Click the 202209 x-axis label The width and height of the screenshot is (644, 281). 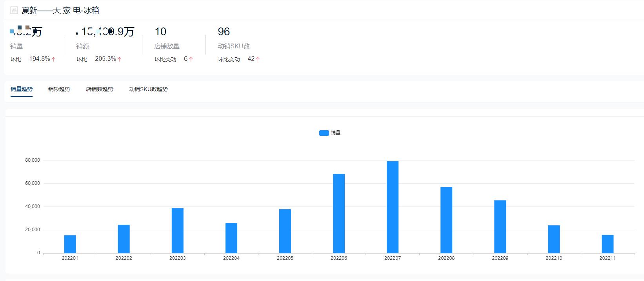point(500,258)
